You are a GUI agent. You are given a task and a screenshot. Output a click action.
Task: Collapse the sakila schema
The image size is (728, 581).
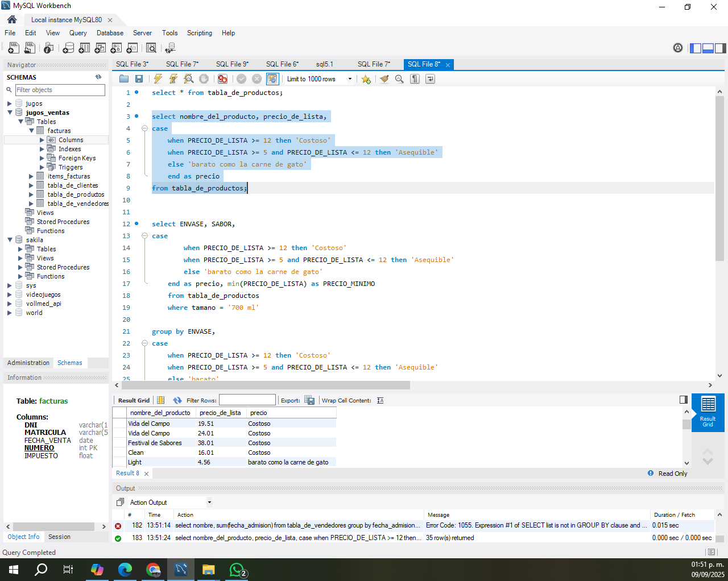point(10,240)
